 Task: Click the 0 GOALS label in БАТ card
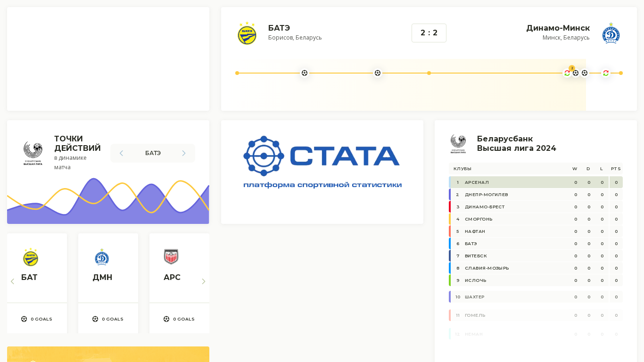pos(41,319)
